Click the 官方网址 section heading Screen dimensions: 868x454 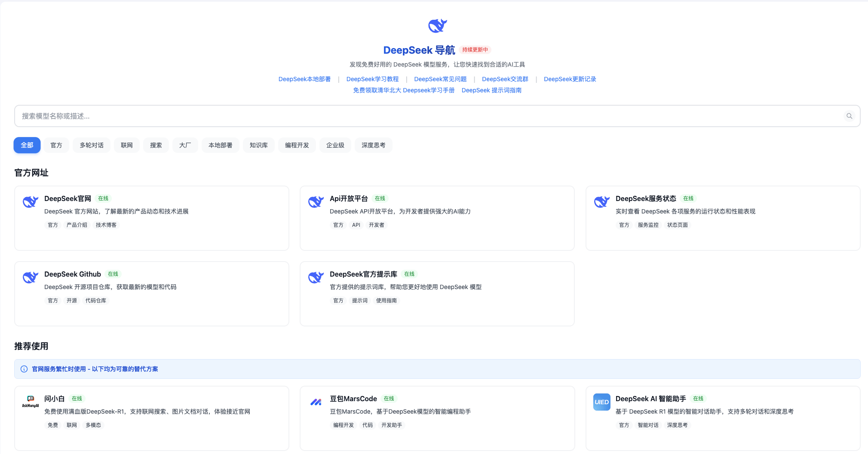point(31,173)
